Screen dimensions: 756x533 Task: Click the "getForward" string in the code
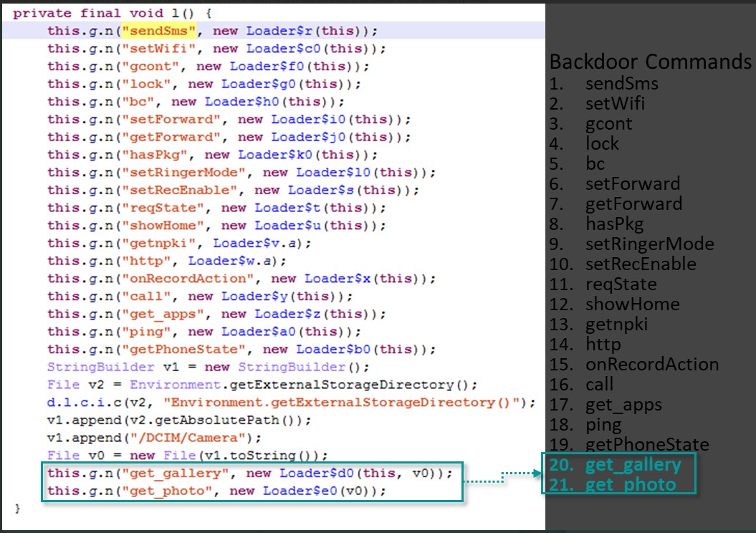(x=171, y=137)
